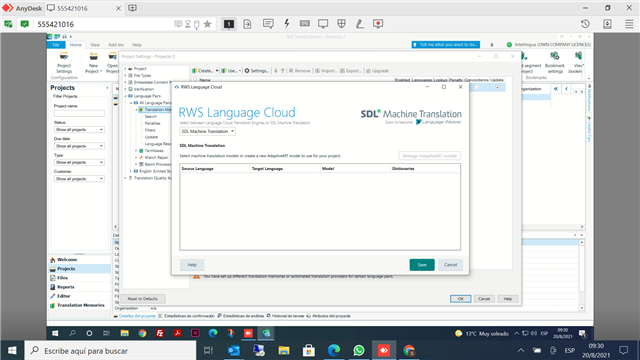This screenshot has width=640, height=360.
Task: Click Reset to Defaults button
Action: pyautogui.click(x=142, y=299)
